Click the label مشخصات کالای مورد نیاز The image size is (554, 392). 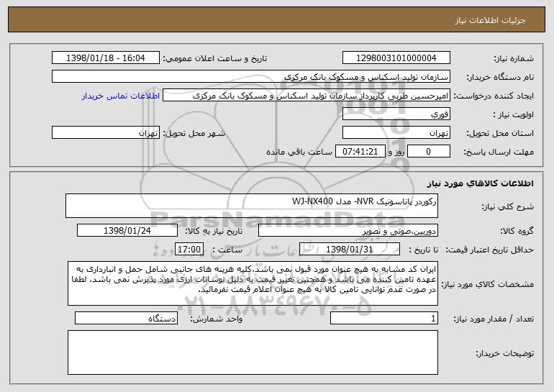(x=489, y=284)
